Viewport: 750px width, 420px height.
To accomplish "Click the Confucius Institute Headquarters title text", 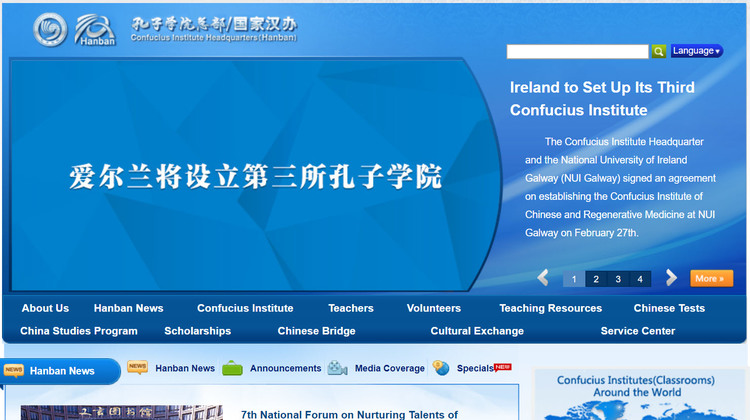I will click(x=214, y=29).
